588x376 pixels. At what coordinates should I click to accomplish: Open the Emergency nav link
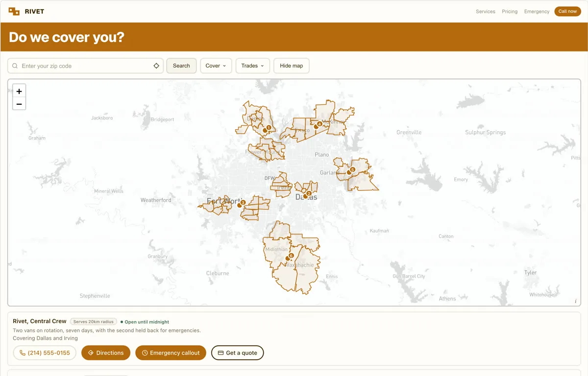tap(537, 11)
